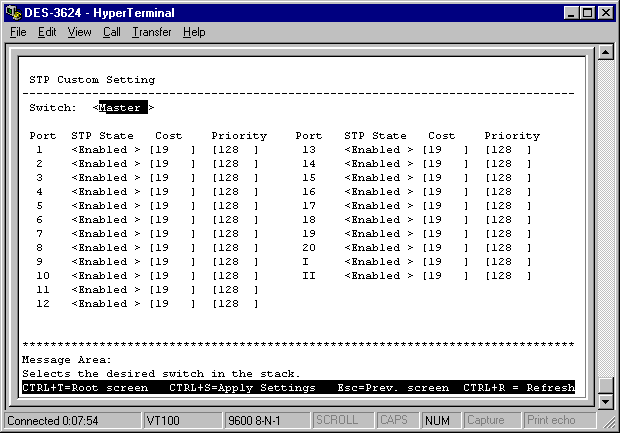Open the File menu

(x=18, y=32)
